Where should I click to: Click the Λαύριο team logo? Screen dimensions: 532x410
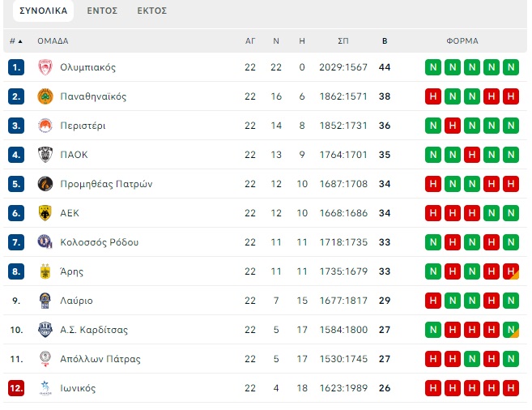45,301
